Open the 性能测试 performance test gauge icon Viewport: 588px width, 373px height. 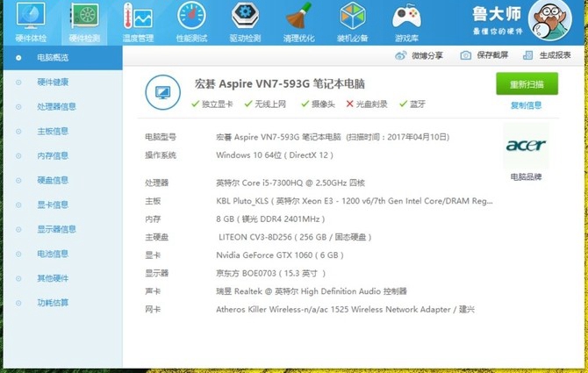tap(191, 16)
